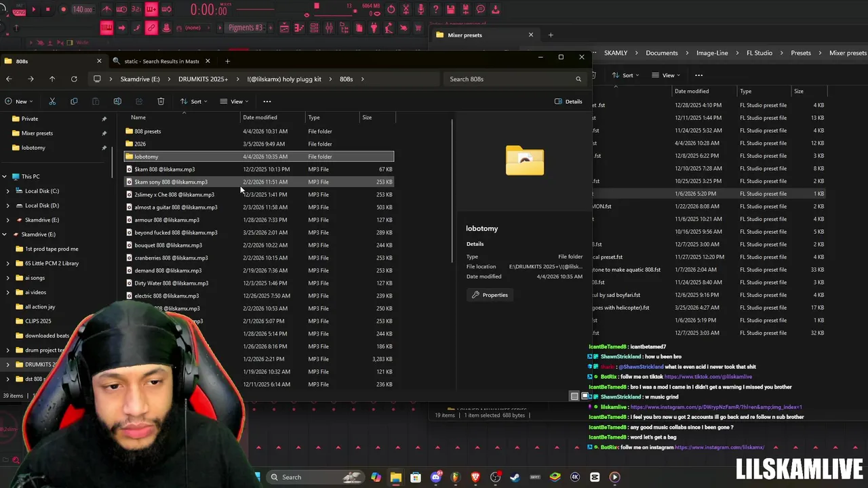Open the Sort dropdown in Mixer presets window
The image size is (868, 488).
pos(625,75)
